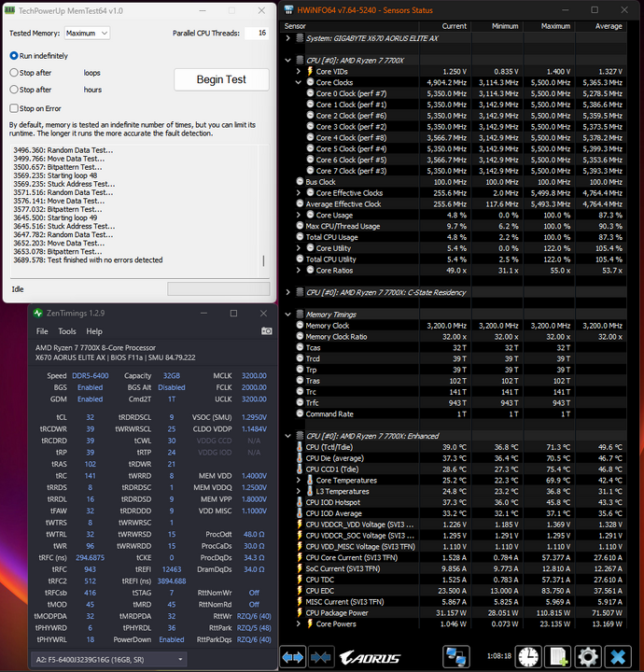Click the ZenTimings screenshot camera icon

[267, 330]
